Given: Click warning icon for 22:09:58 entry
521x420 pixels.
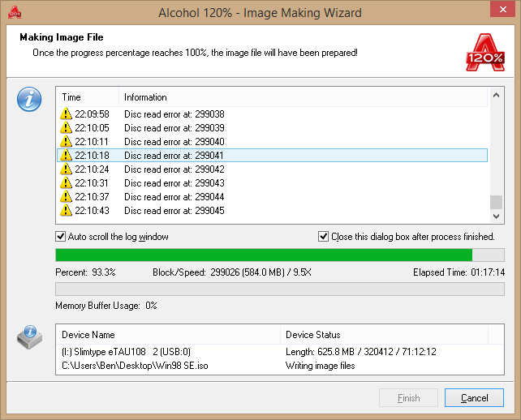Looking at the screenshot, I should pos(66,114).
